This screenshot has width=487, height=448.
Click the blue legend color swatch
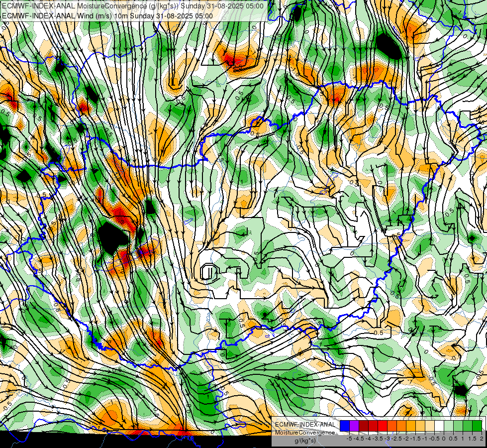[345, 426]
